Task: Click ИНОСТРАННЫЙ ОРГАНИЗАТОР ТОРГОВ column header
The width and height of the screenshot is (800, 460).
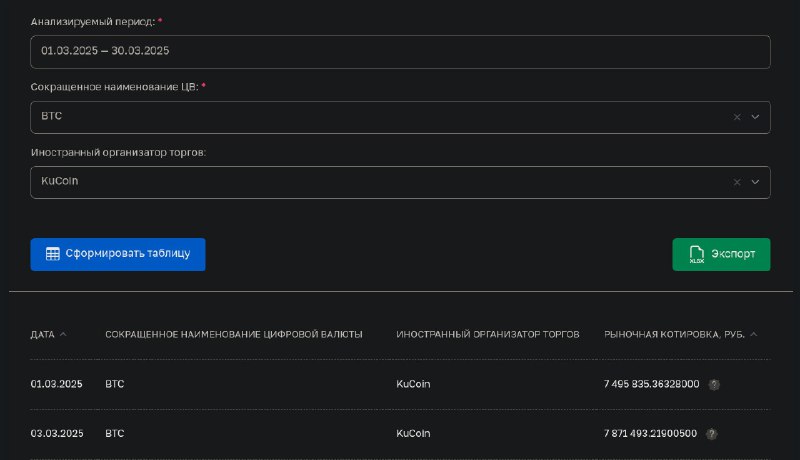Action: coord(488,335)
